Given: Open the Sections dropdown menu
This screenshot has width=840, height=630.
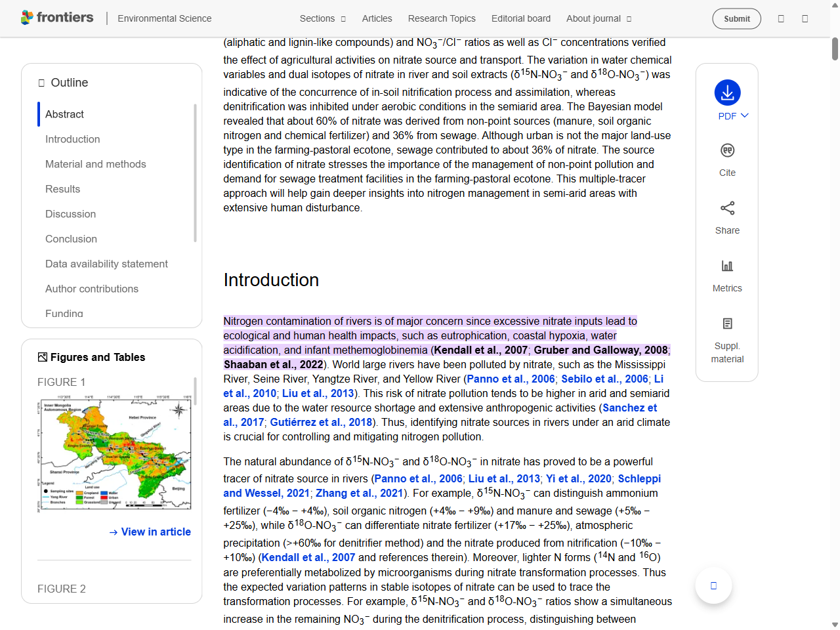Looking at the screenshot, I should point(322,18).
